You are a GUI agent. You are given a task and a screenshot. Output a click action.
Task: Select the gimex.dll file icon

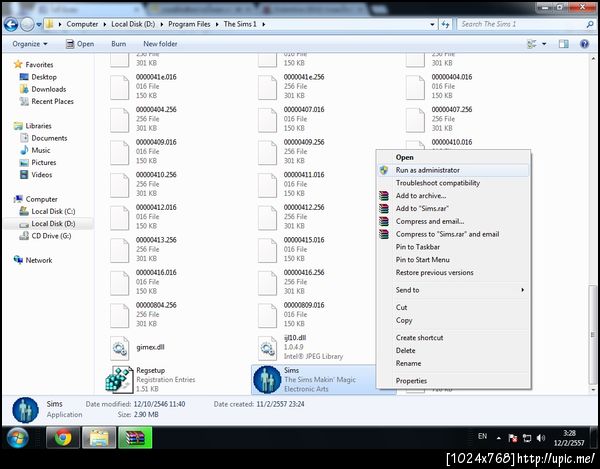point(119,348)
